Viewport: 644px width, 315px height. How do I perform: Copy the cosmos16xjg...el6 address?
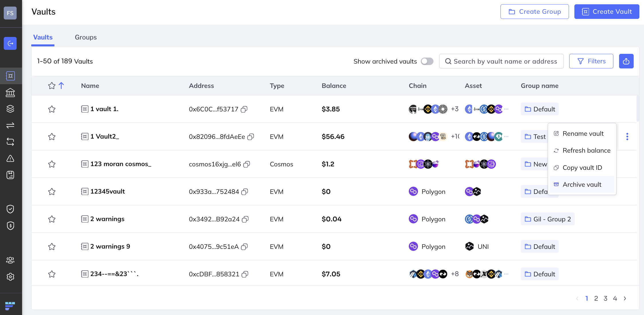click(247, 164)
